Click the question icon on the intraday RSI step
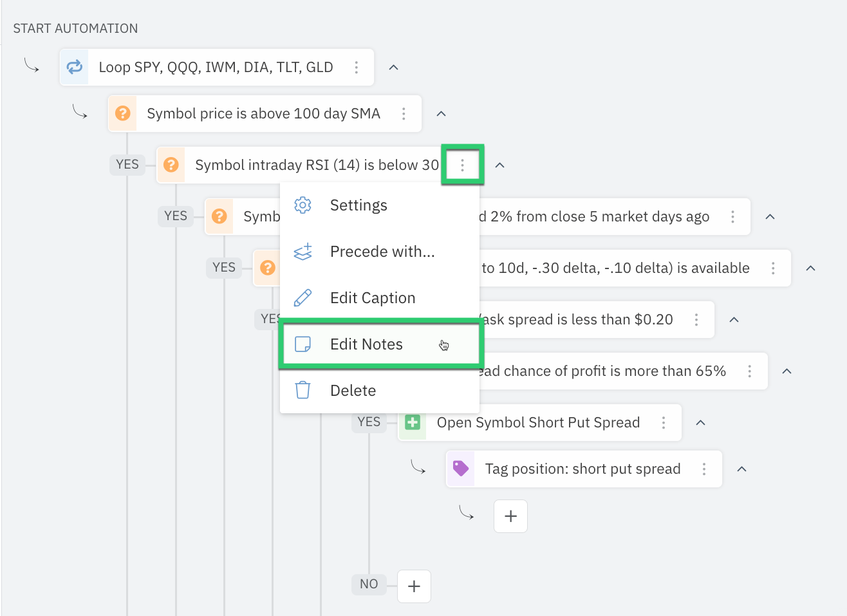The image size is (847, 616). tap(171, 165)
